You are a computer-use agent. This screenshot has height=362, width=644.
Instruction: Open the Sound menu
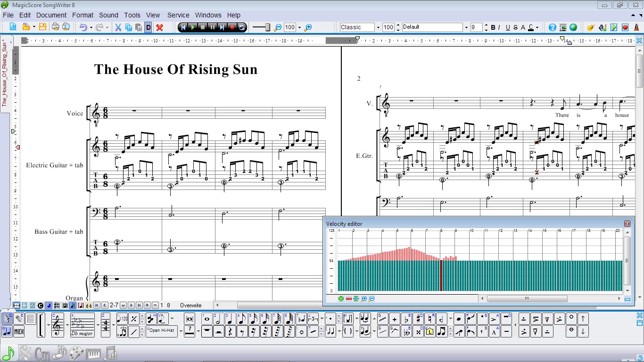tap(108, 15)
